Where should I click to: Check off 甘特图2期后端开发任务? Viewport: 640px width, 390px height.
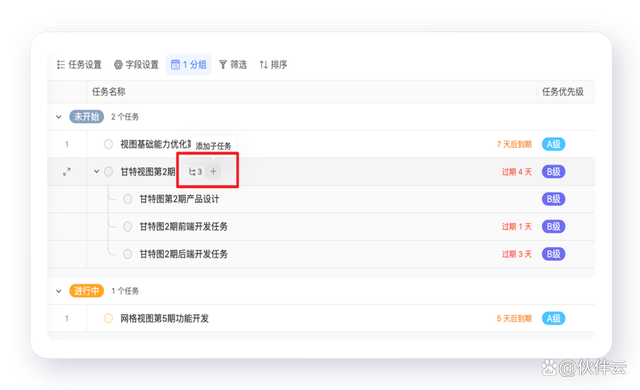click(x=127, y=254)
